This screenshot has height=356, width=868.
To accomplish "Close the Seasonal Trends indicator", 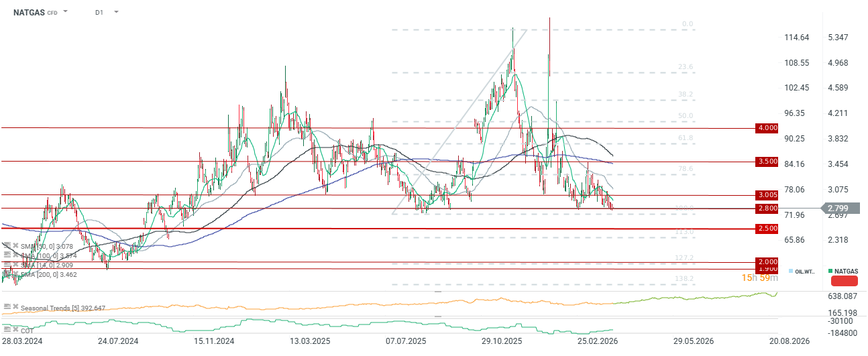I will pyautogui.click(x=15, y=308).
